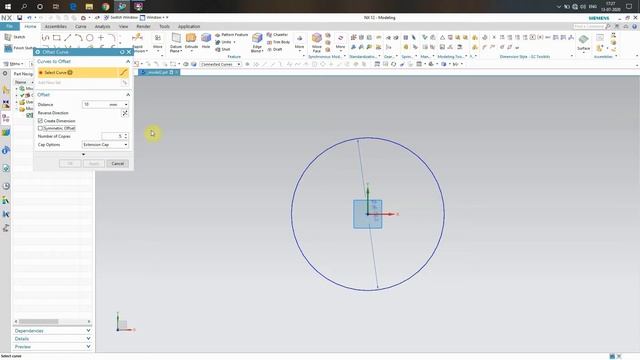
Task: Click the Switch Window button
Action: [x=121, y=18]
